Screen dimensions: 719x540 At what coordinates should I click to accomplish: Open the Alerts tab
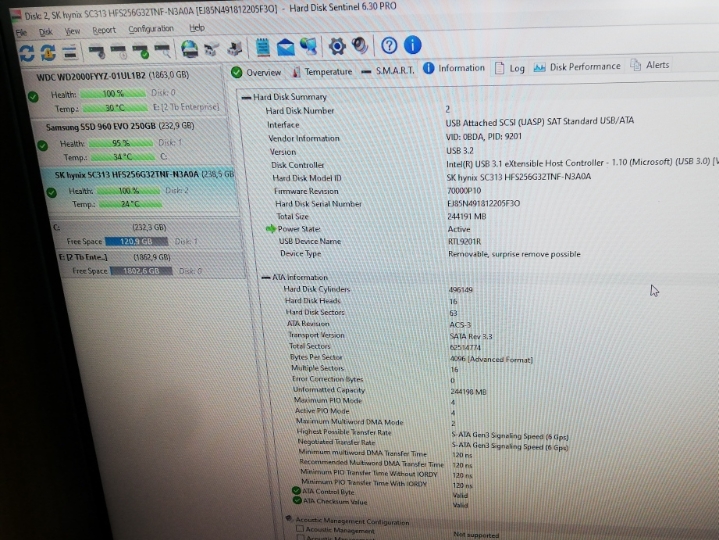pos(650,65)
